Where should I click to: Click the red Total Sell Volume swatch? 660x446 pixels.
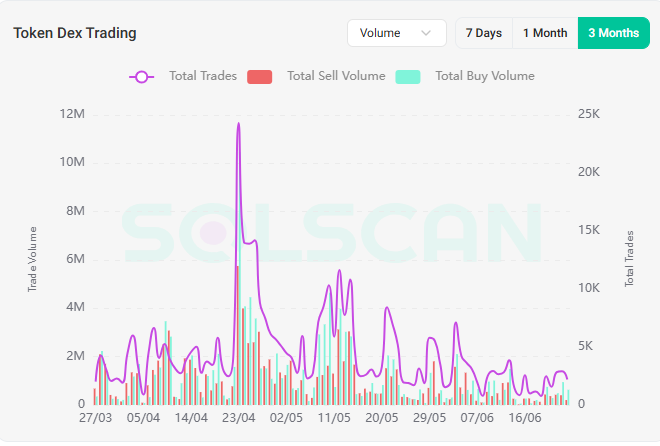pyautogui.click(x=259, y=76)
